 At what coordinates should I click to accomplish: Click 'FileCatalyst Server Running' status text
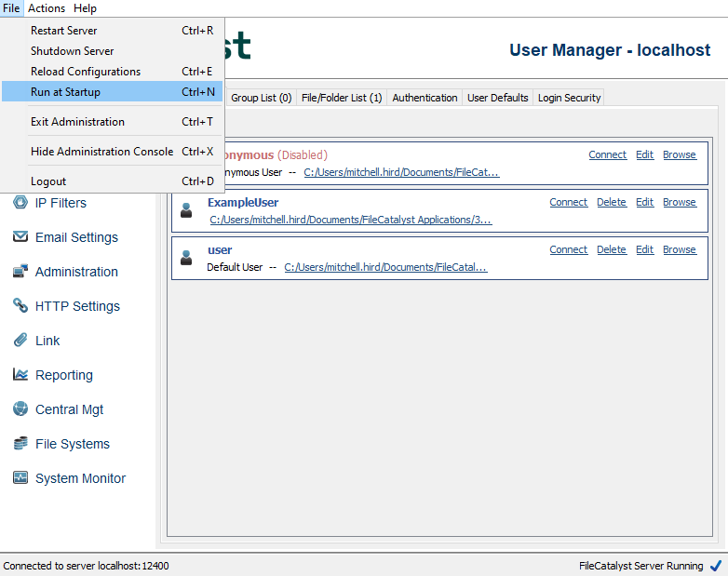tap(640, 566)
